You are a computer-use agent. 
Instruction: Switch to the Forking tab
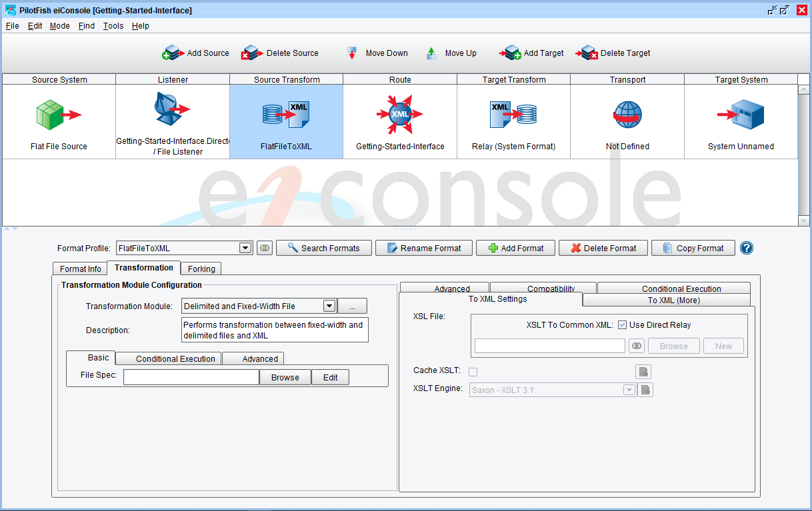click(x=201, y=268)
